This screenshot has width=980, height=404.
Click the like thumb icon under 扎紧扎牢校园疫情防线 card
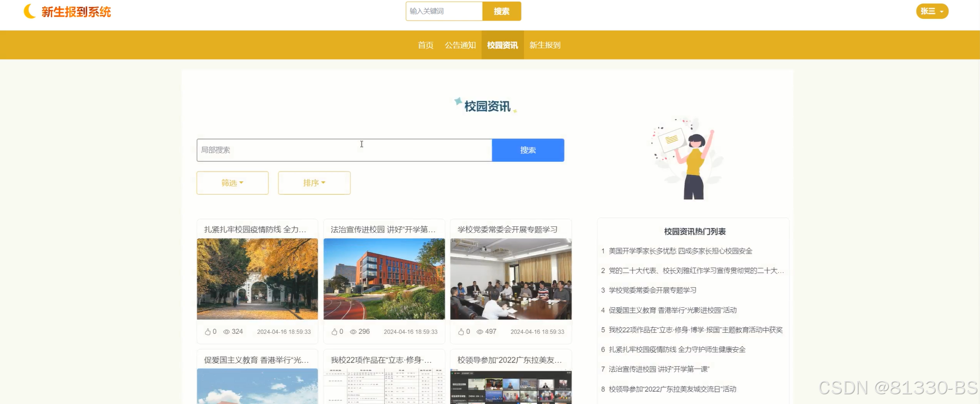pos(208,332)
